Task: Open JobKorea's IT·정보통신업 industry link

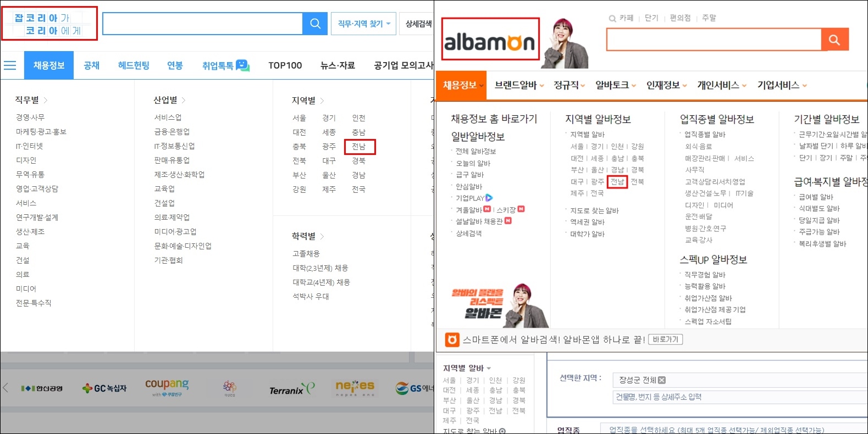Action: pyautogui.click(x=174, y=146)
